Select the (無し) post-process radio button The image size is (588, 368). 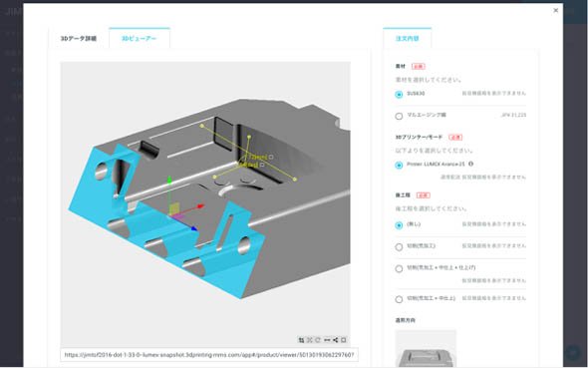point(399,225)
